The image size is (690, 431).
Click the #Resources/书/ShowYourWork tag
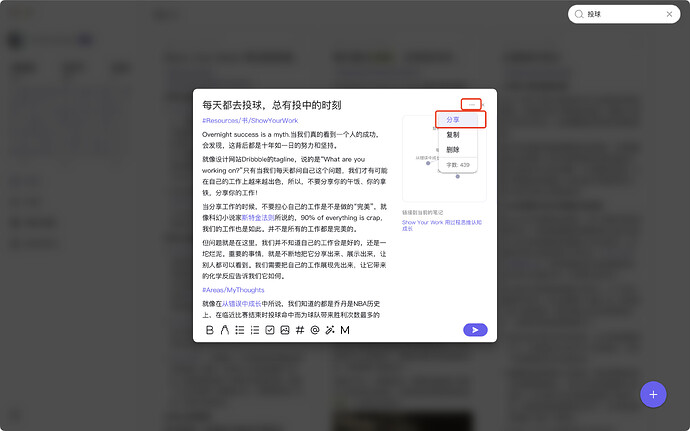[x=250, y=121]
